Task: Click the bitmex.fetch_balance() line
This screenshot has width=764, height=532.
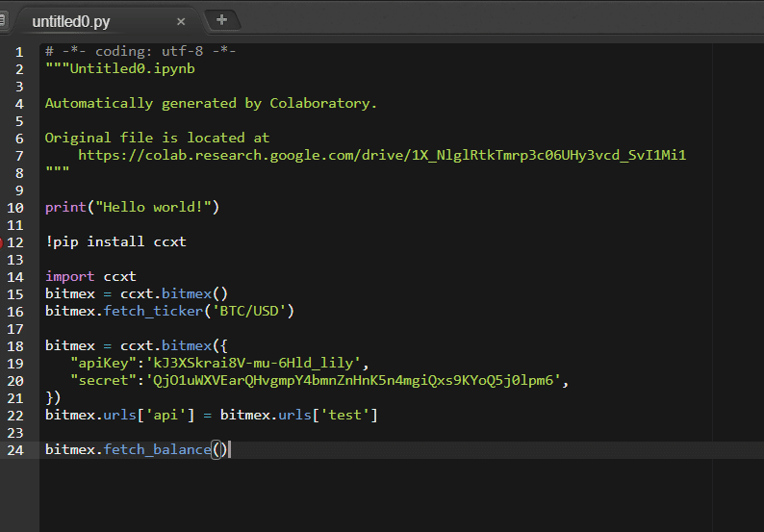Action: (137, 449)
